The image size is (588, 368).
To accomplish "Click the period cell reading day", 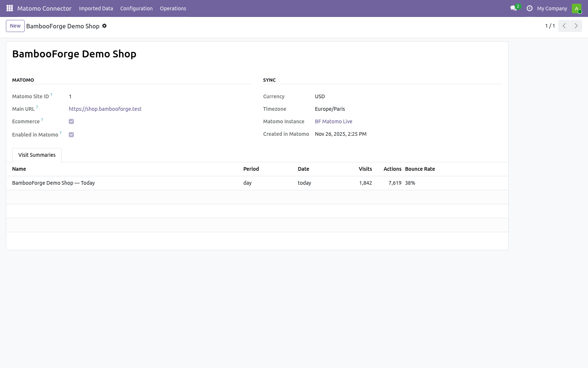I will (247, 183).
